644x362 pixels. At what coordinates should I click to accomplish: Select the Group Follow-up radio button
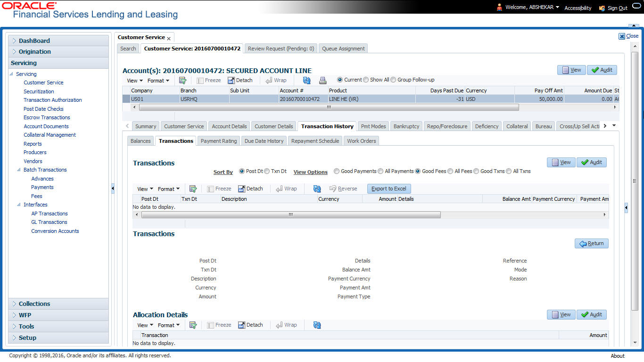tap(393, 80)
